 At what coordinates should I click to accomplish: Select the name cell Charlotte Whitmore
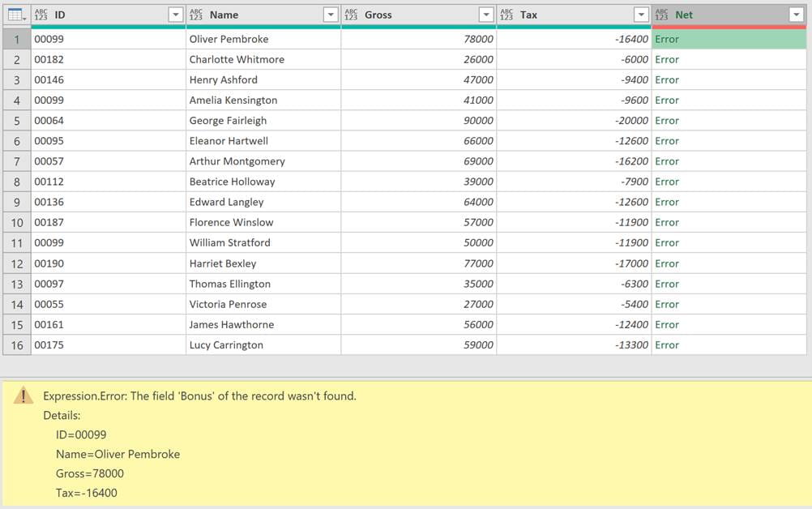pos(263,59)
